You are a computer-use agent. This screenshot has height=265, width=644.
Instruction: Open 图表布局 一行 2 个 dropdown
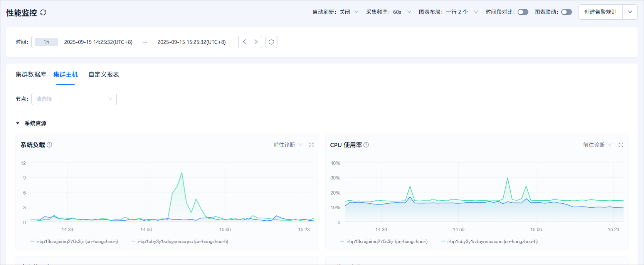coord(449,12)
